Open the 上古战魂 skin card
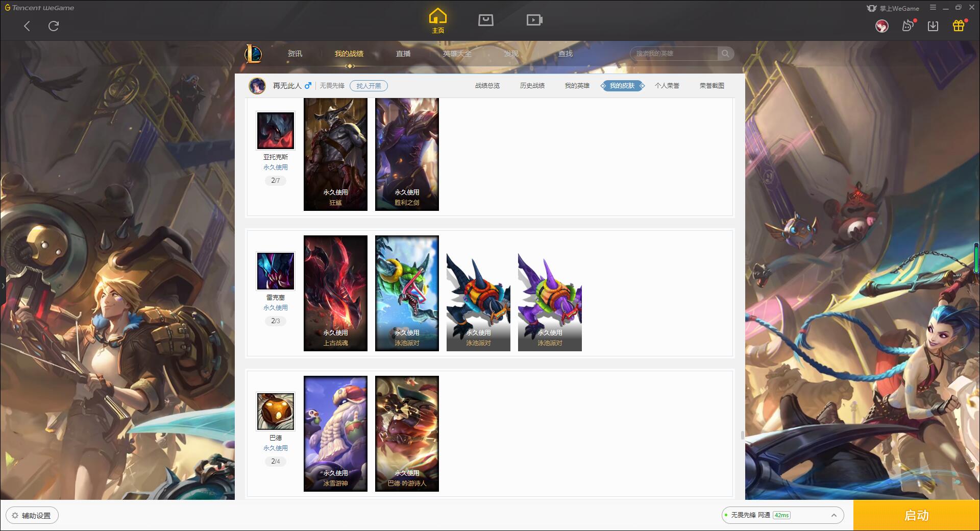Image resolution: width=980 pixels, height=531 pixels. point(335,293)
